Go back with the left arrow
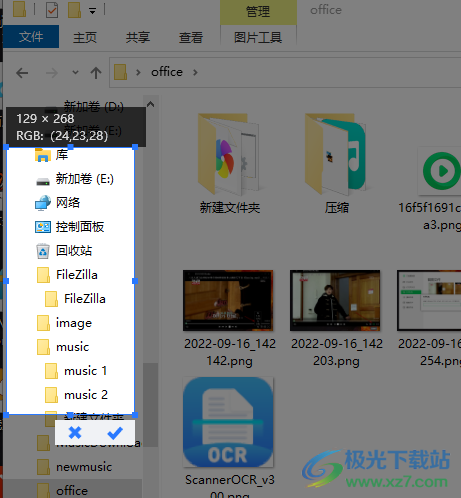461x498 pixels. pos(22,73)
